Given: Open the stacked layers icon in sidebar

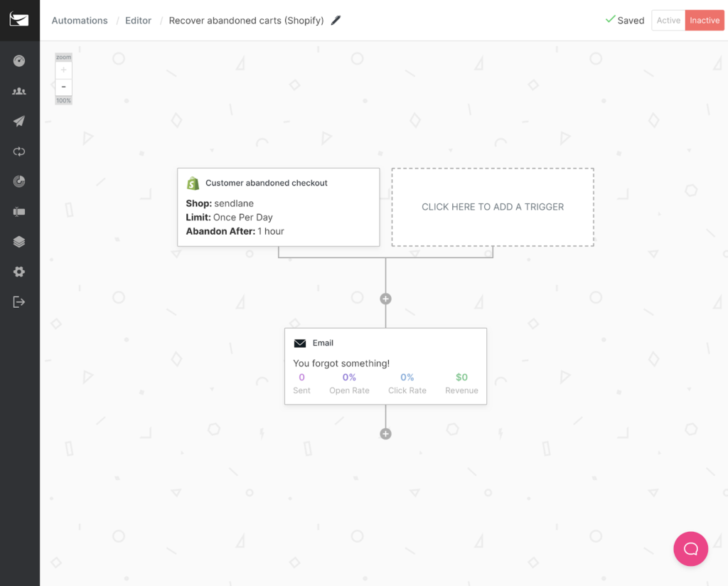Looking at the screenshot, I should 19,242.
